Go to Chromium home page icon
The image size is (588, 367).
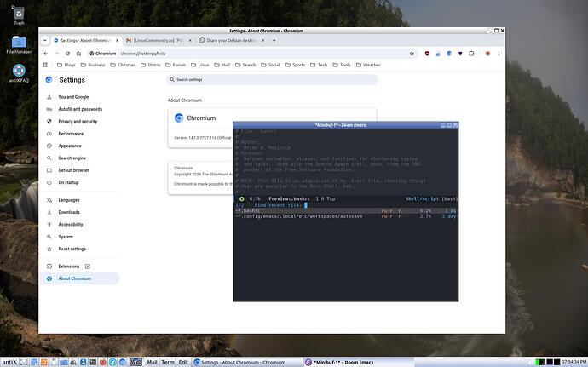click(78, 54)
